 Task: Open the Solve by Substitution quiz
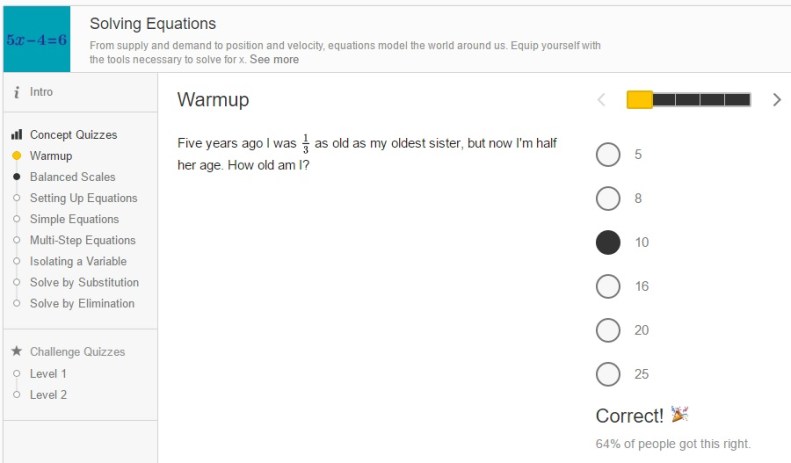pos(84,282)
